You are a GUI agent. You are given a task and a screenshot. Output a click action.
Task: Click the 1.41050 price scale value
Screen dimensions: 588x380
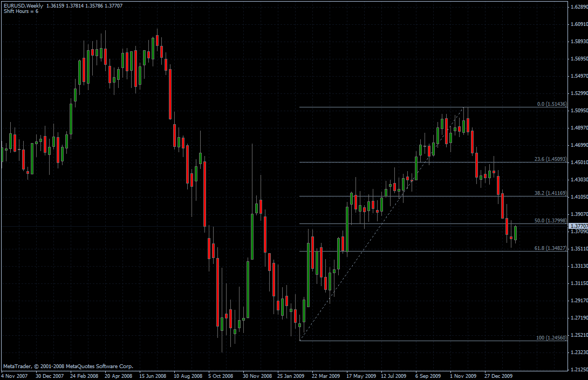(579, 196)
